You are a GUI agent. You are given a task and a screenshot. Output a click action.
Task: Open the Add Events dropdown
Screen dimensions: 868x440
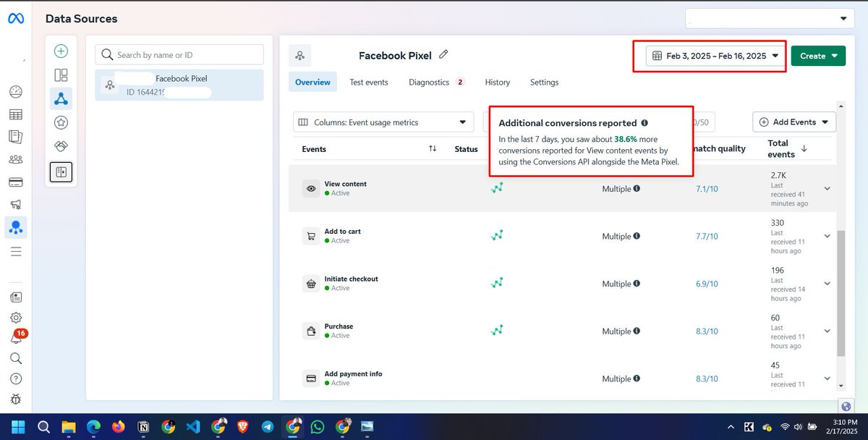pyautogui.click(x=794, y=122)
